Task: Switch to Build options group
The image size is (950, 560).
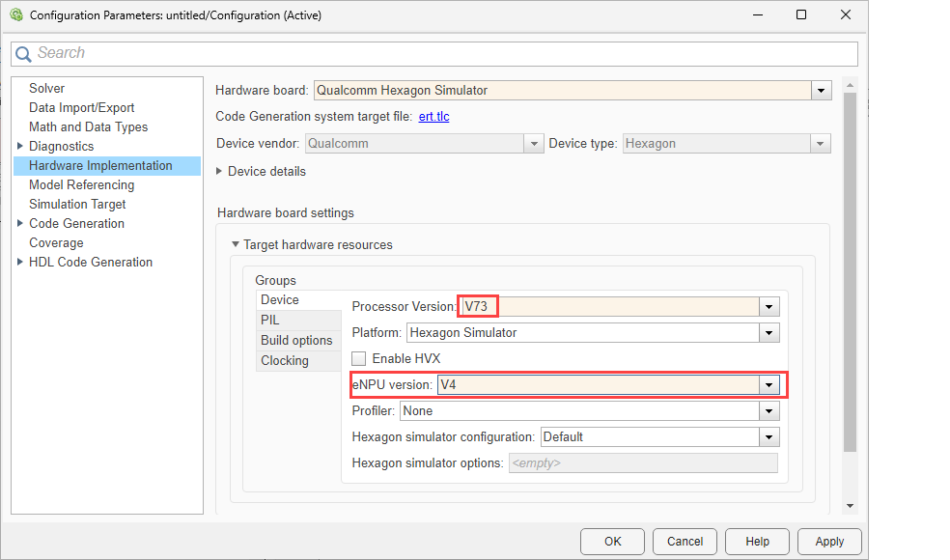Action: tap(295, 340)
